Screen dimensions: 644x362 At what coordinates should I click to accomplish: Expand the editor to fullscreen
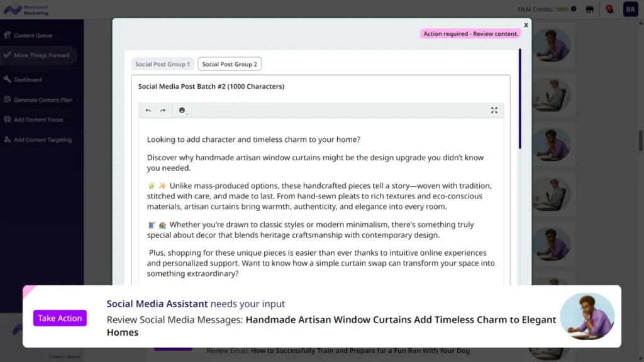tap(494, 110)
